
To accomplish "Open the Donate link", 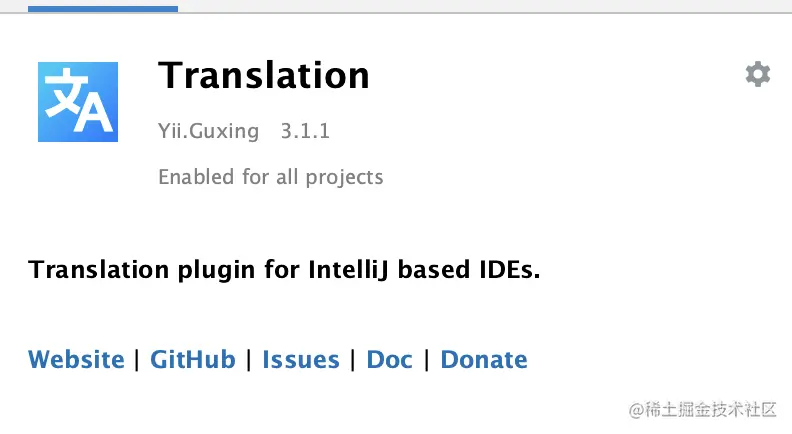I will (484, 360).
